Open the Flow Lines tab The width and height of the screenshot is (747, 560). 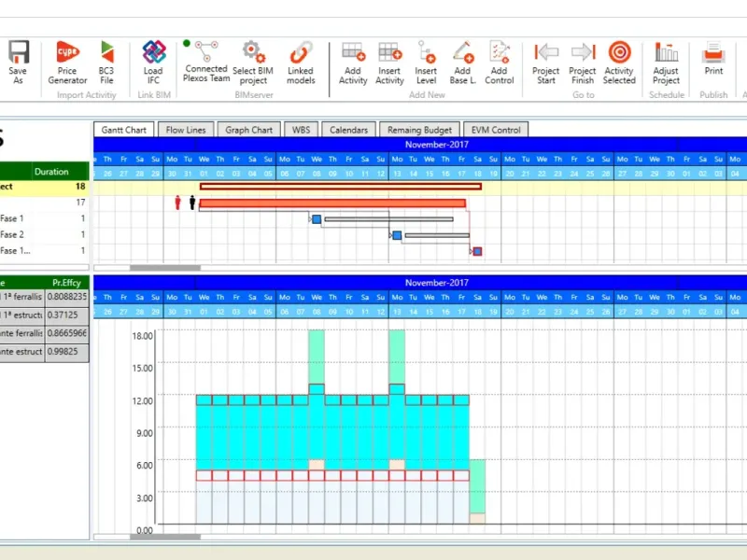[186, 130]
